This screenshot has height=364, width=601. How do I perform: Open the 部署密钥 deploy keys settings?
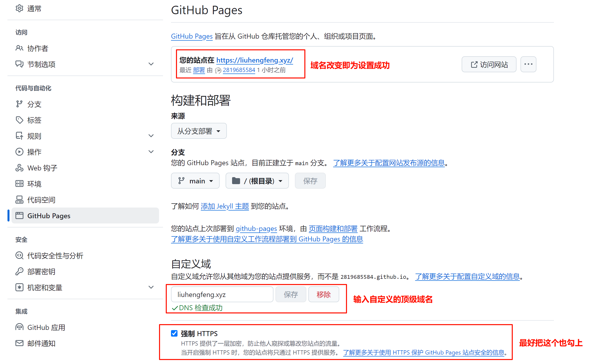coord(41,272)
